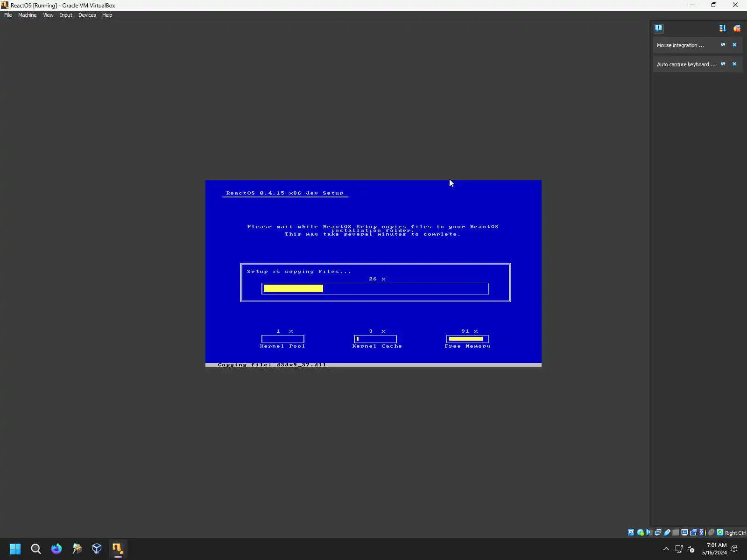Click the Kernel Cache usage bar
747x560 pixels.
(375, 339)
